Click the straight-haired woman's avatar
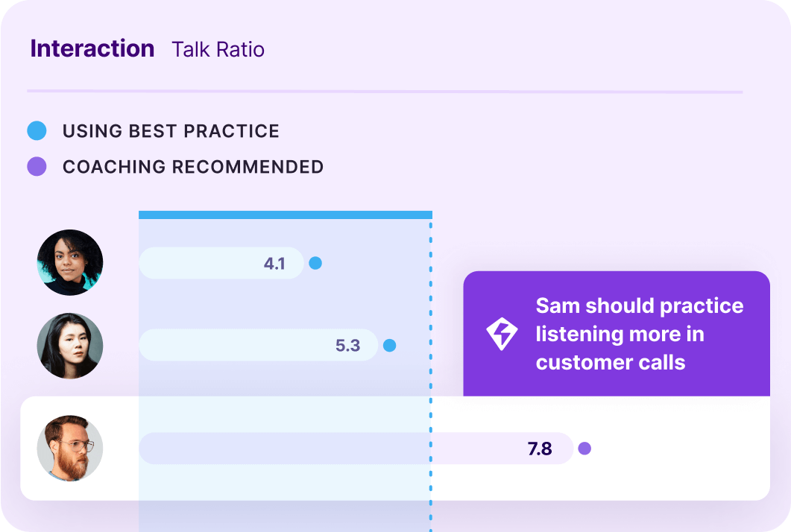Image resolution: width=791 pixels, height=532 pixels. point(70,346)
